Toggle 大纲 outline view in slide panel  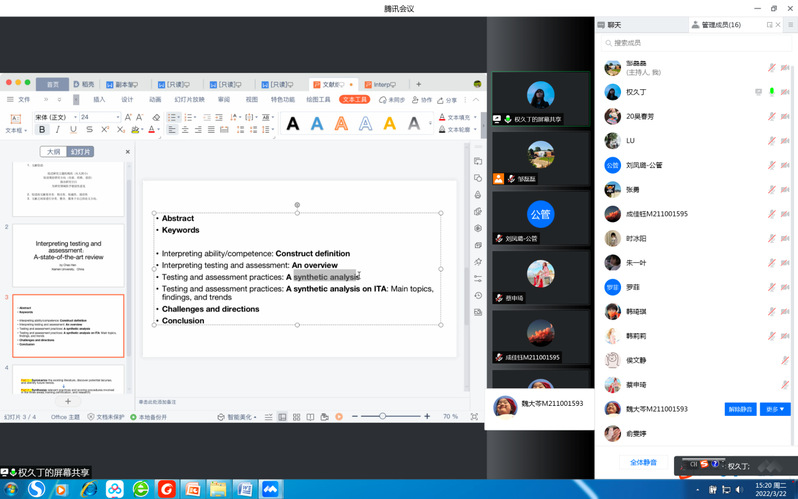click(x=53, y=152)
